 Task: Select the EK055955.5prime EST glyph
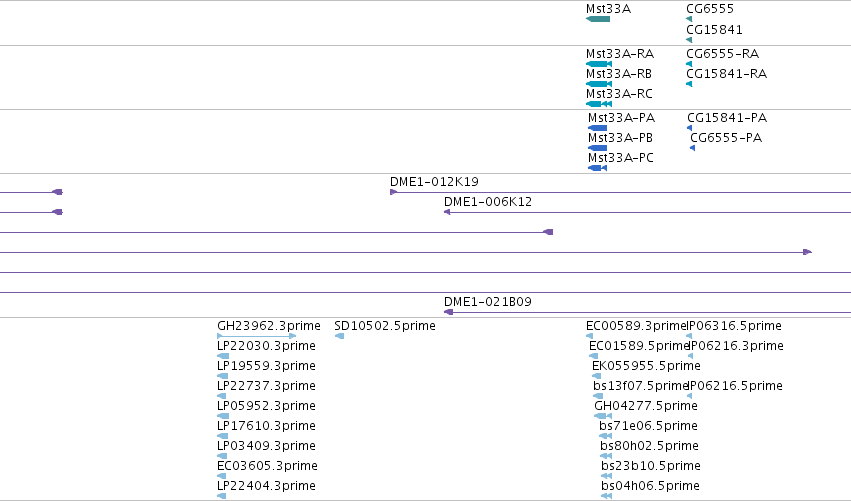596,376
